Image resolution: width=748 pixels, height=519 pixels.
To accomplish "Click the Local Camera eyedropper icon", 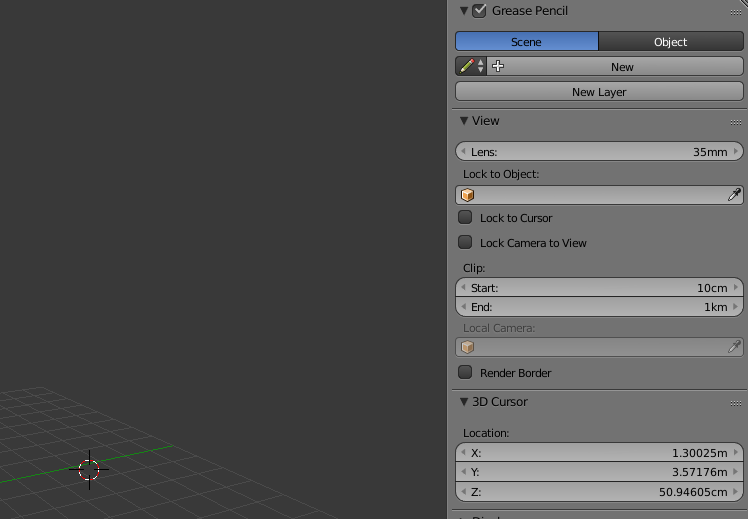I will tap(734, 346).
